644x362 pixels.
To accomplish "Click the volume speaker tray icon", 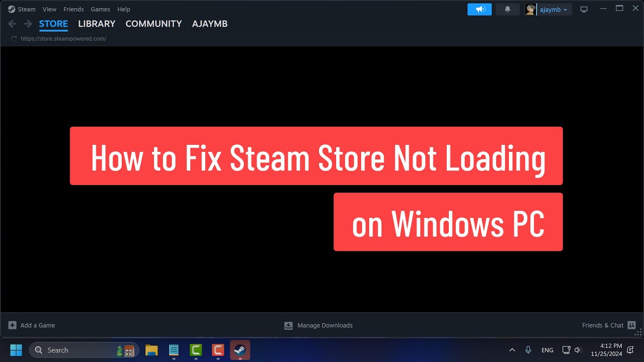I will click(578, 350).
